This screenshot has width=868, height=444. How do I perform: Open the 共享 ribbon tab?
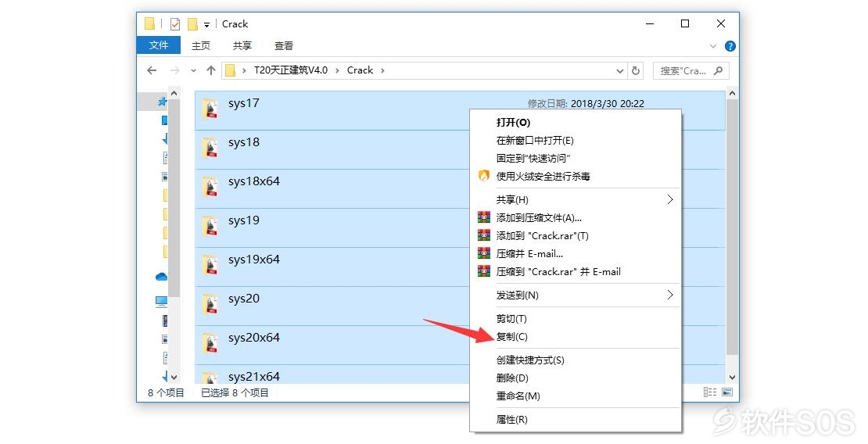pyautogui.click(x=242, y=46)
